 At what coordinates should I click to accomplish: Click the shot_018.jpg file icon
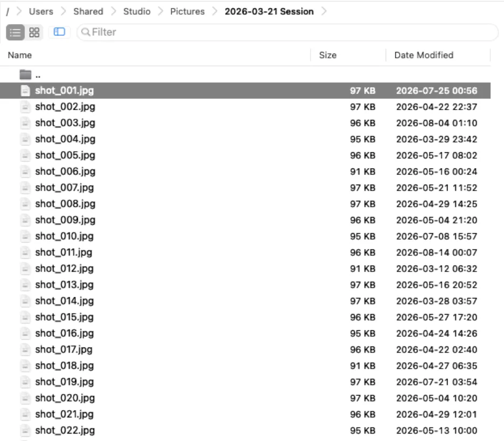pyautogui.click(x=25, y=366)
